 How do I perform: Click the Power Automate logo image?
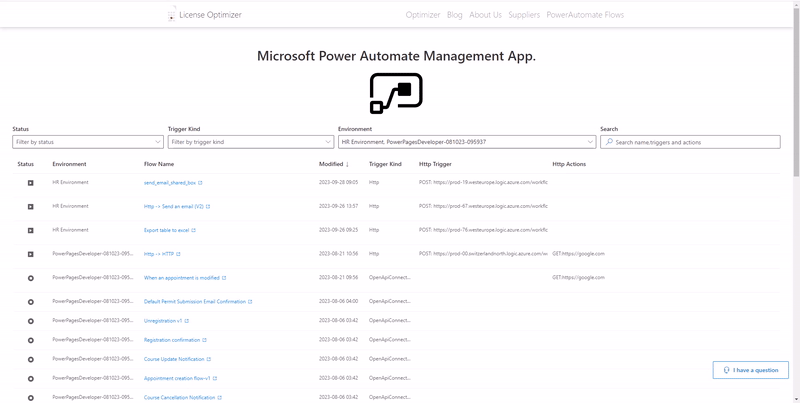(x=396, y=93)
